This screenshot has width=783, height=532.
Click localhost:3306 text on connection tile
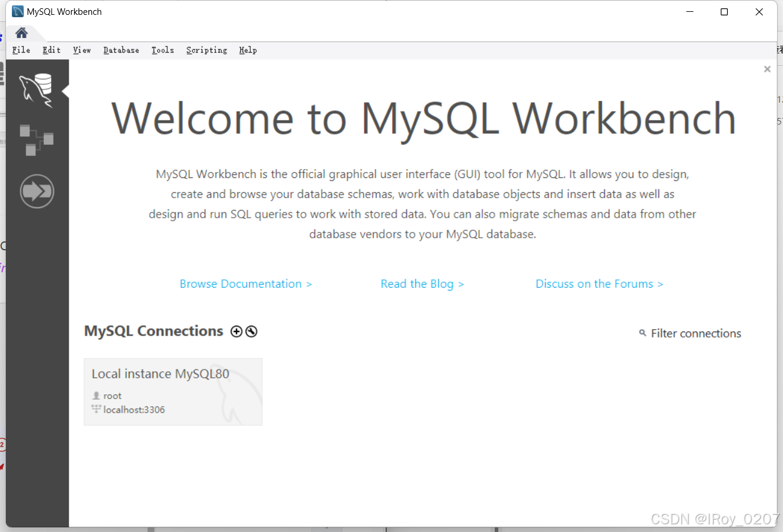pos(134,410)
